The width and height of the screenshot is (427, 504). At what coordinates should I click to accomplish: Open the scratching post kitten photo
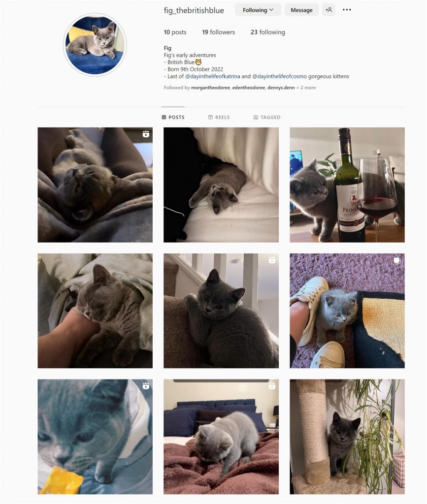[x=347, y=437]
